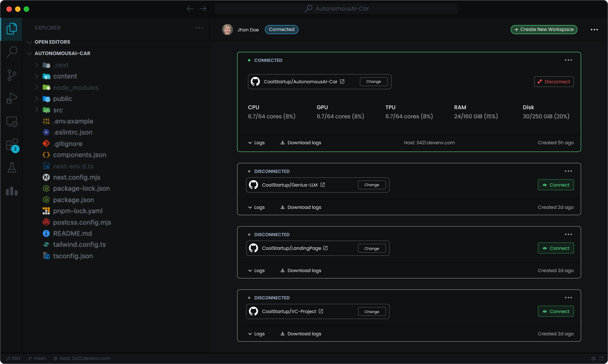Click the notification bell in status bar
This screenshot has width=608, height=364.
pos(601,358)
